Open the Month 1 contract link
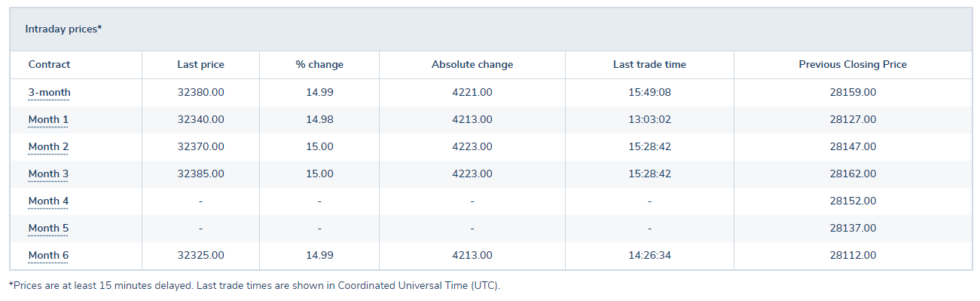Viewport: 980px width, 301px height. [48, 119]
